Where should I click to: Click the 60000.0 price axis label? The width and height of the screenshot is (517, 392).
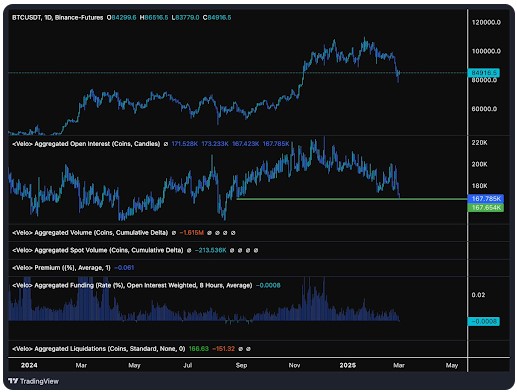484,109
